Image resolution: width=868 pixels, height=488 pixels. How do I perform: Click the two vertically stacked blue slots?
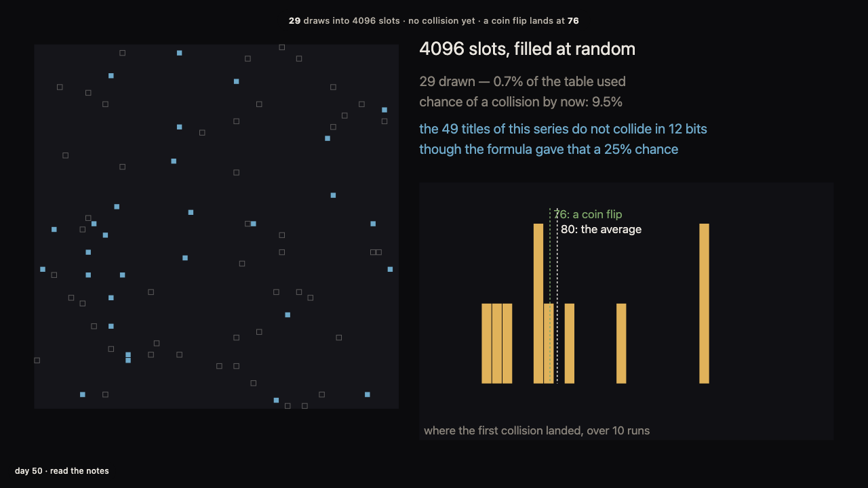click(x=128, y=357)
